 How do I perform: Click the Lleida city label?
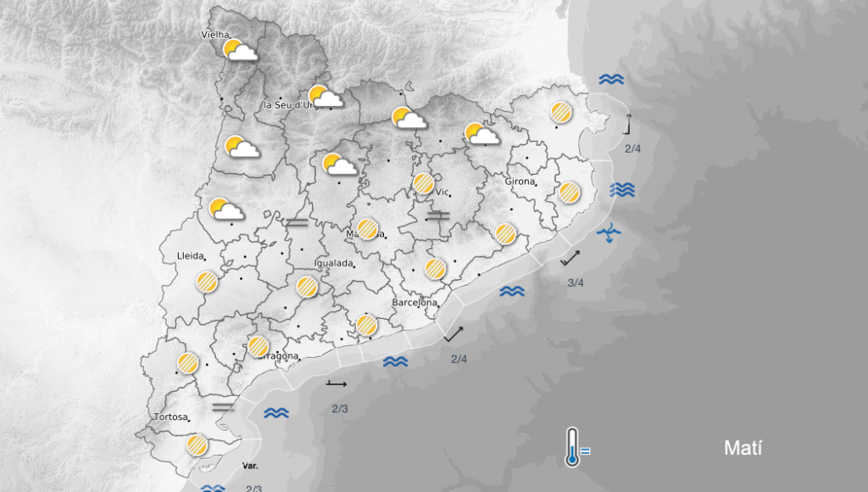pyautogui.click(x=190, y=255)
